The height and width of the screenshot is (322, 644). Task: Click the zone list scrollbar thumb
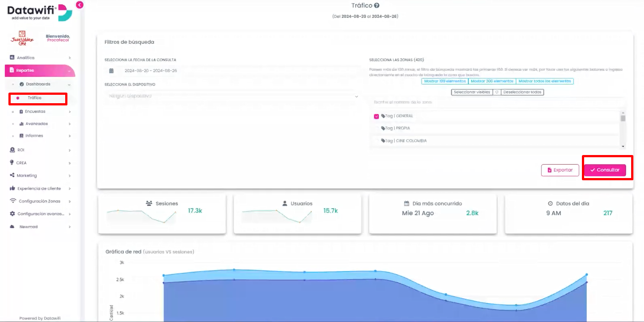tap(623, 118)
